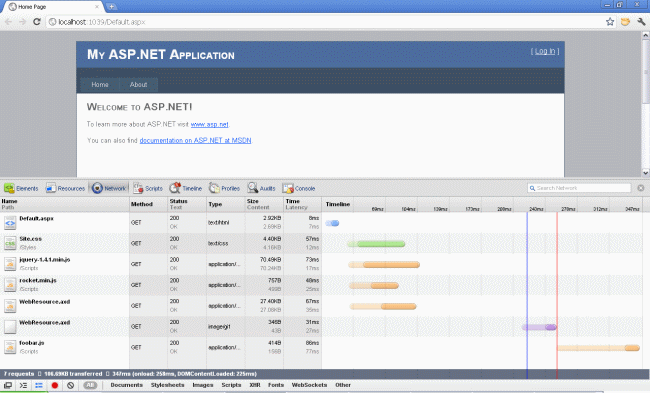Dock or undock DevTools window icon
Image resolution: width=650 pixels, height=393 pixels.
tap(8, 385)
